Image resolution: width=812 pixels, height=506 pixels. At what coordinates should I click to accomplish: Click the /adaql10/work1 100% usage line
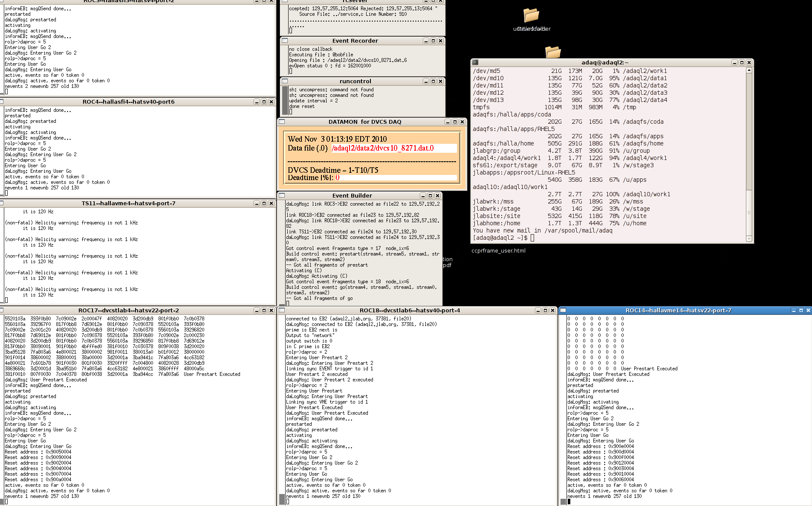(609, 194)
